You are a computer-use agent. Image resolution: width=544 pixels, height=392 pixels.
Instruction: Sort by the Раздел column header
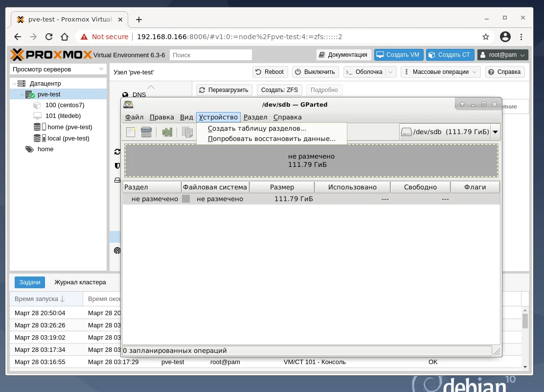point(152,187)
